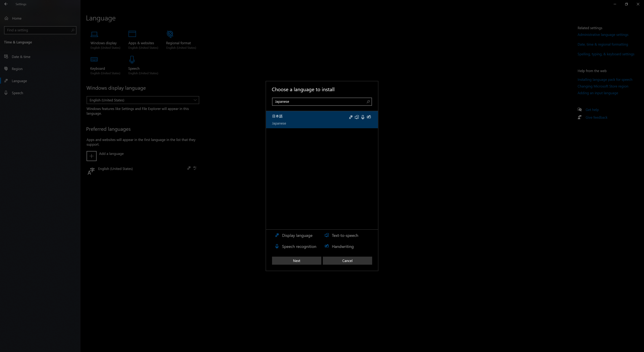Open Spelling, typing, & keyboard settings link
Image resolution: width=644 pixels, height=352 pixels.
[606, 54]
